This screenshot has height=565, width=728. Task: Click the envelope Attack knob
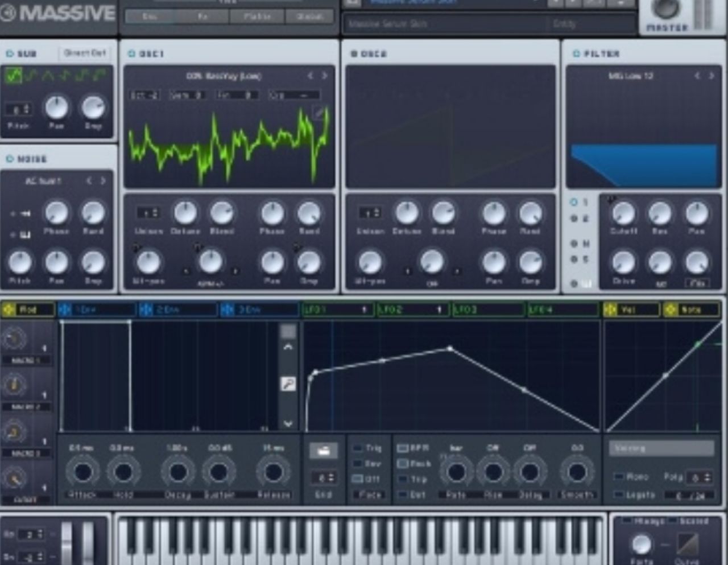pos(83,472)
